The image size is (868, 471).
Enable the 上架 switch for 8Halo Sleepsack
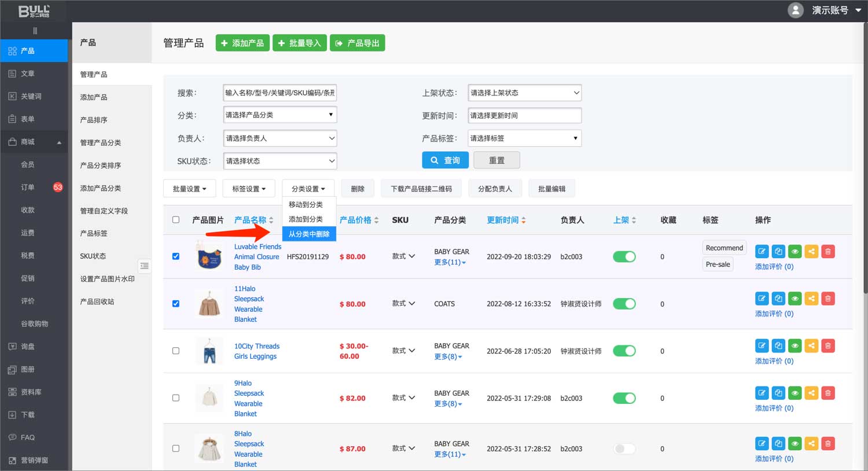pyautogui.click(x=624, y=449)
